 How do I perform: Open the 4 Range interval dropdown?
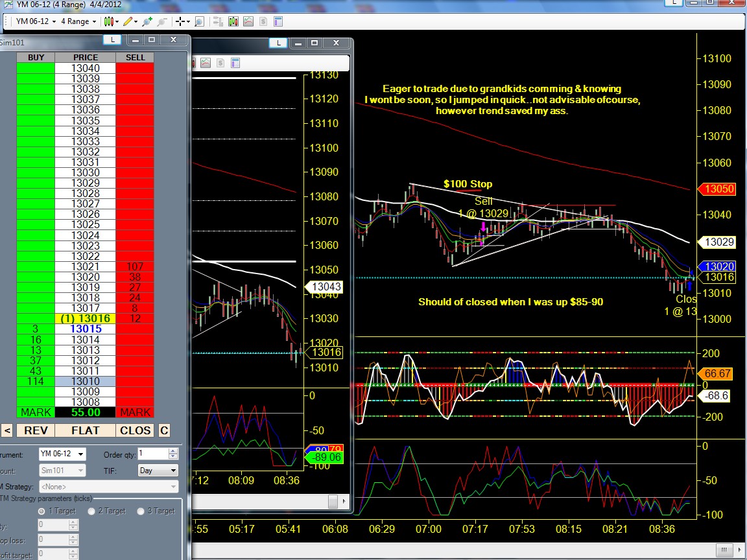(x=78, y=21)
